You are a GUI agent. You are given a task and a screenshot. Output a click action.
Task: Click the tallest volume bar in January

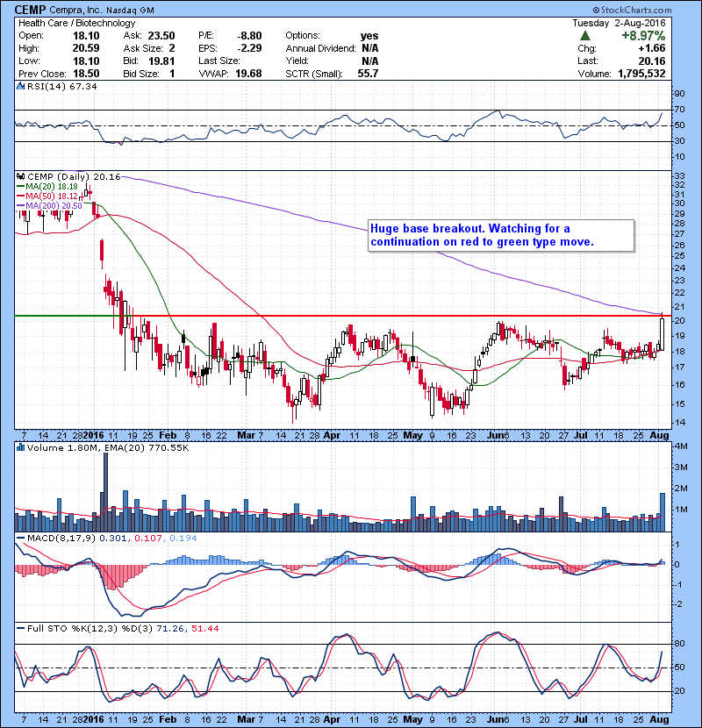[105, 492]
